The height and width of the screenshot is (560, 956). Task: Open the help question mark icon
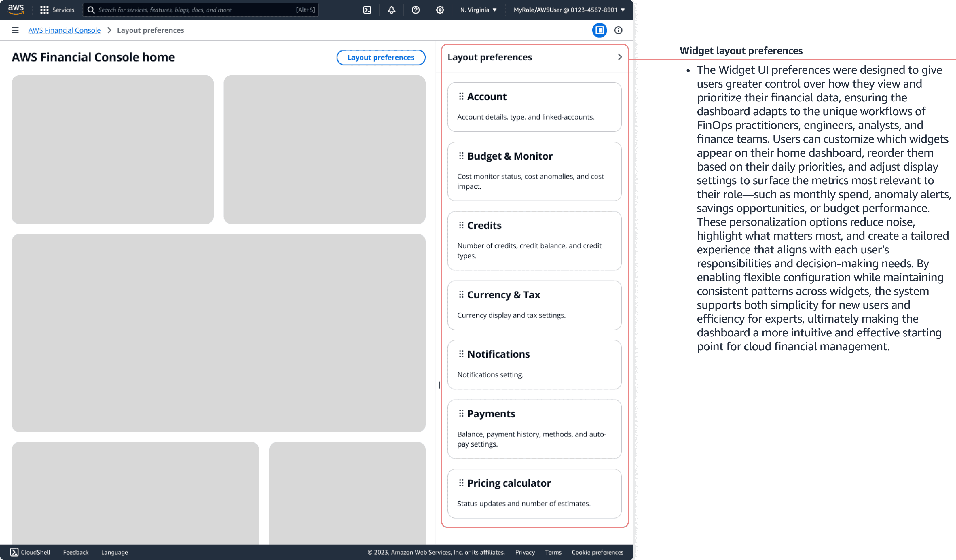[x=416, y=10]
